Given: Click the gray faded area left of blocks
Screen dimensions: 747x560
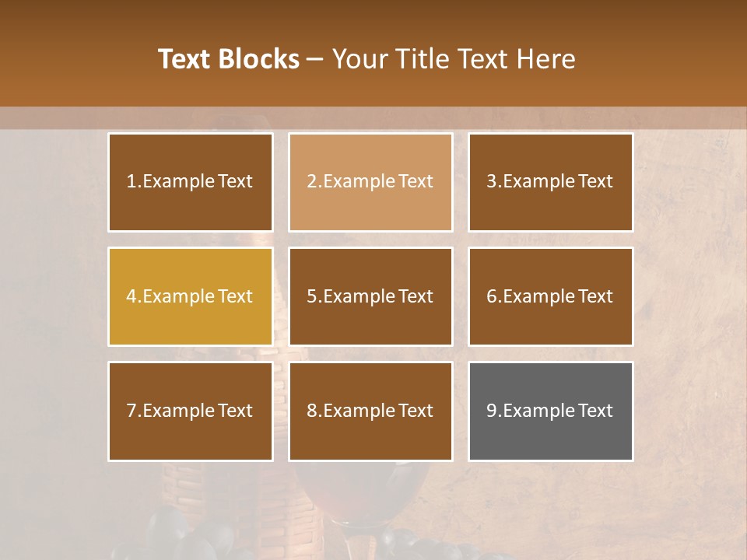Looking at the screenshot, I should pos(52,334).
